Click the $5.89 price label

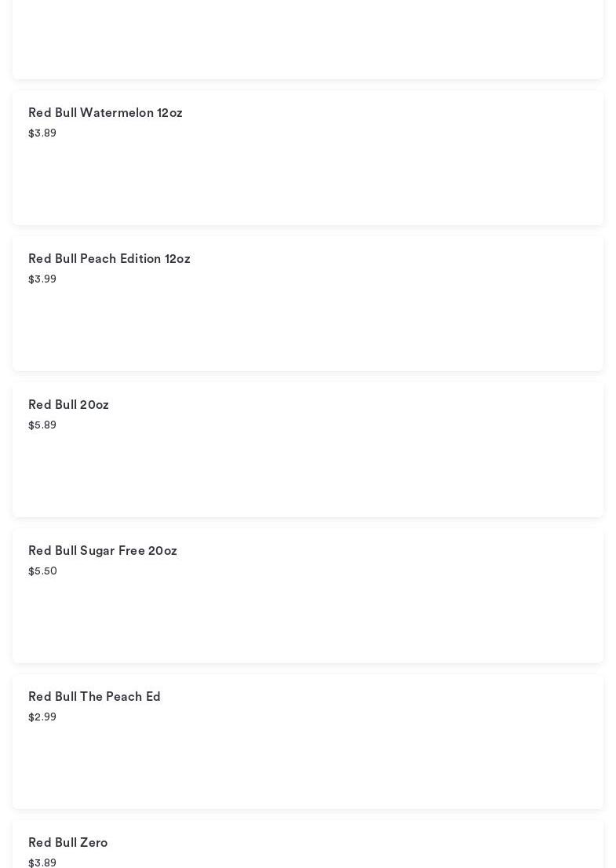coord(42,425)
